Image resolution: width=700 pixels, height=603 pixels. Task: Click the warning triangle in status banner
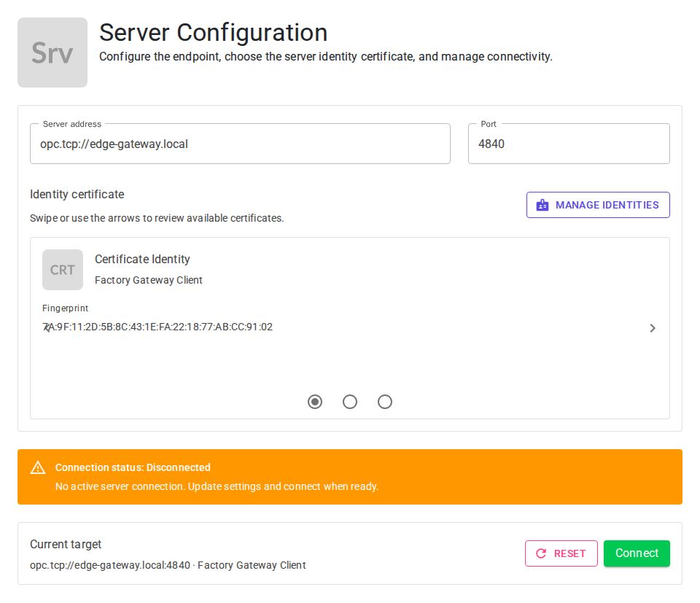coord(38,467)
